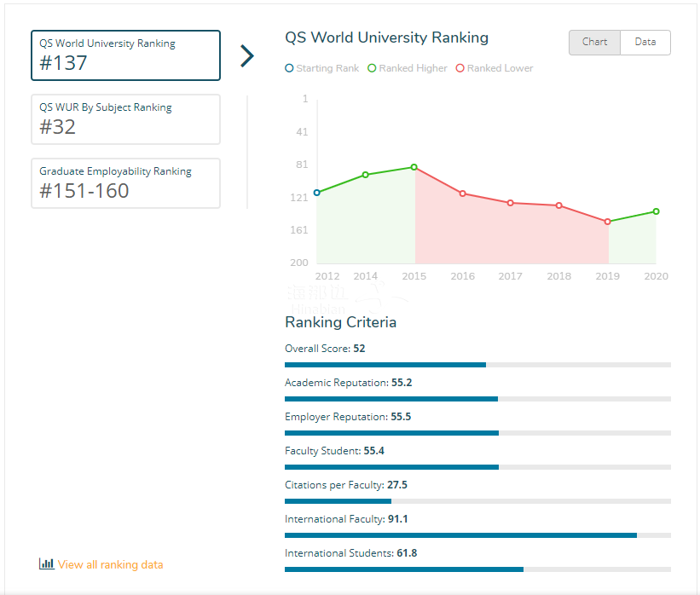The height and width of the screenshot is (595, 700).
Task: Open the QS WUR By Subject Ranking card
Action: tap(125, 119)
